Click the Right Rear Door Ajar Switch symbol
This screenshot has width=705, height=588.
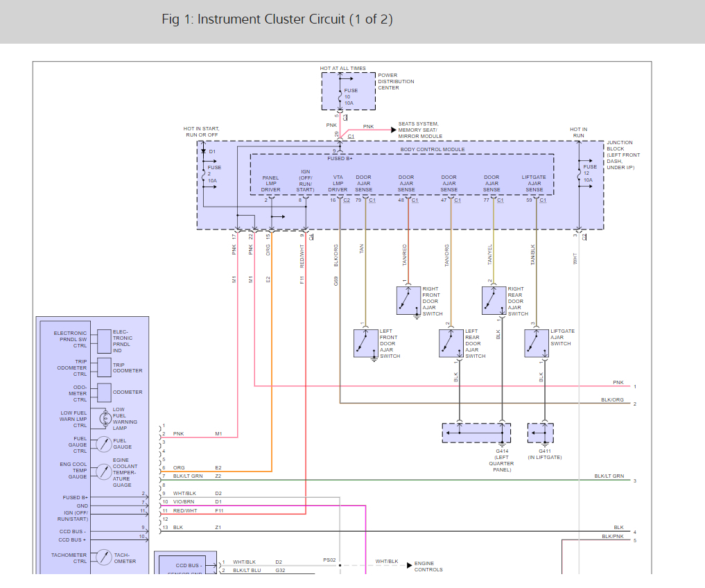[494, 301]
